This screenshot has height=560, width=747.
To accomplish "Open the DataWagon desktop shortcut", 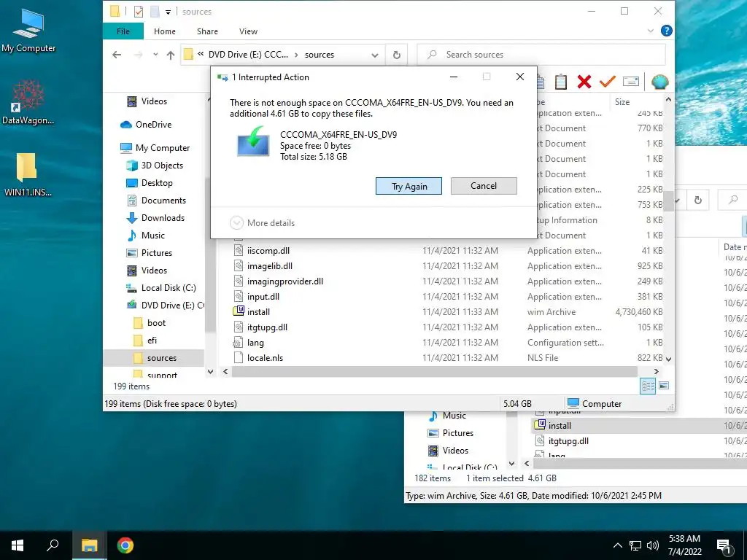I will 28,102.
